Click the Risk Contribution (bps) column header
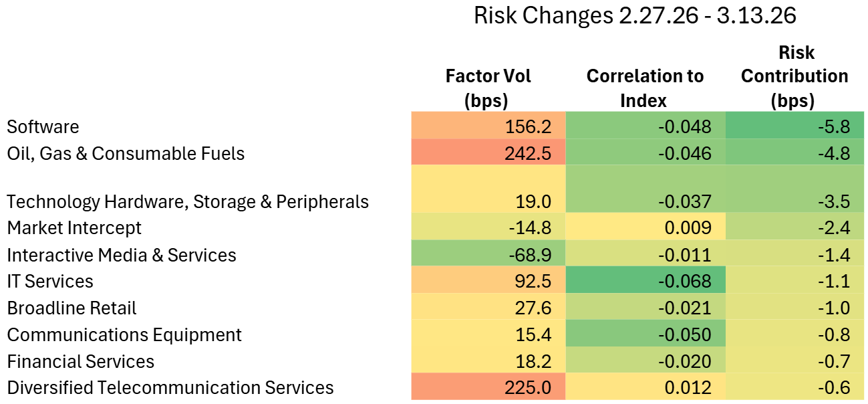 794,76
